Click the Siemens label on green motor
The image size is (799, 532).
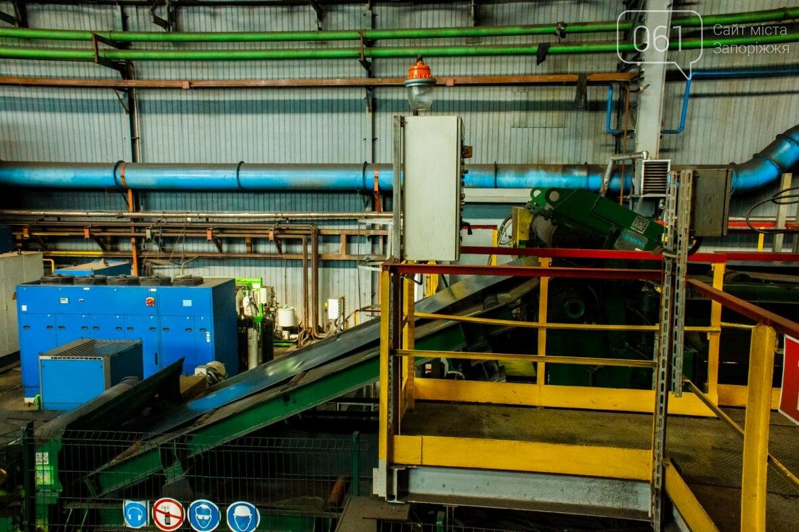[630, 240]
